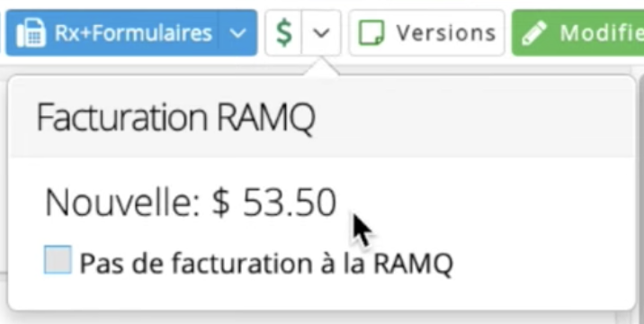Click the Pas de facturation à la RAMQ label text
The image size is (644, 324).
pyautogui.click(x=266, y=263)
